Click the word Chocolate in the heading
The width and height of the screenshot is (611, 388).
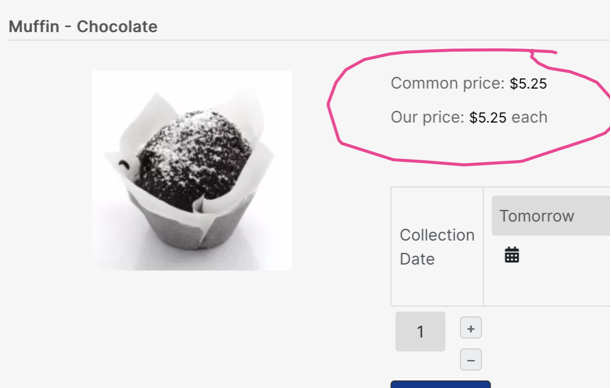pos(117,26)
